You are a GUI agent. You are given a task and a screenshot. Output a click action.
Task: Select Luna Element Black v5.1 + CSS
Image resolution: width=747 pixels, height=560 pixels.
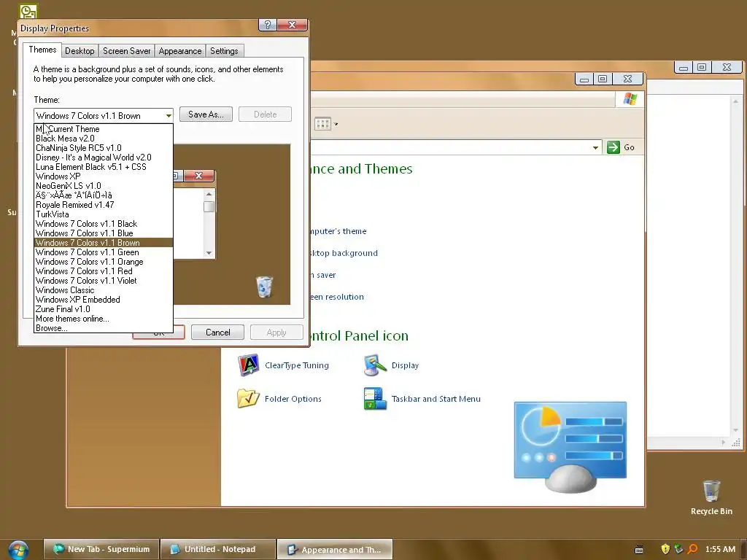pos(104,167)
